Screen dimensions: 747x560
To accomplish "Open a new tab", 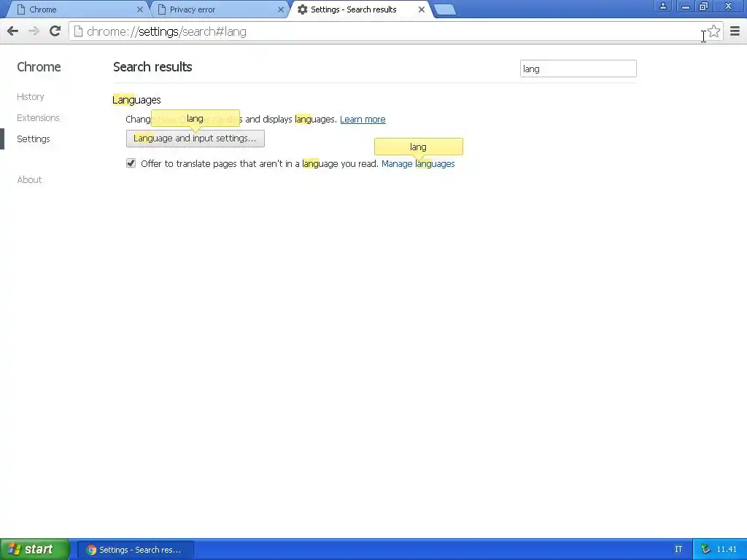I will tap(445, 10).
